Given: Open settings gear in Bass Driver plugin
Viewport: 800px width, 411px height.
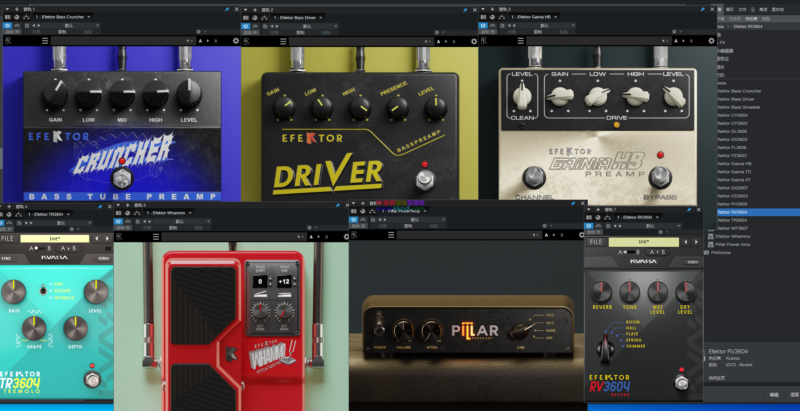Looking at the screenshot, I should 474,41.
